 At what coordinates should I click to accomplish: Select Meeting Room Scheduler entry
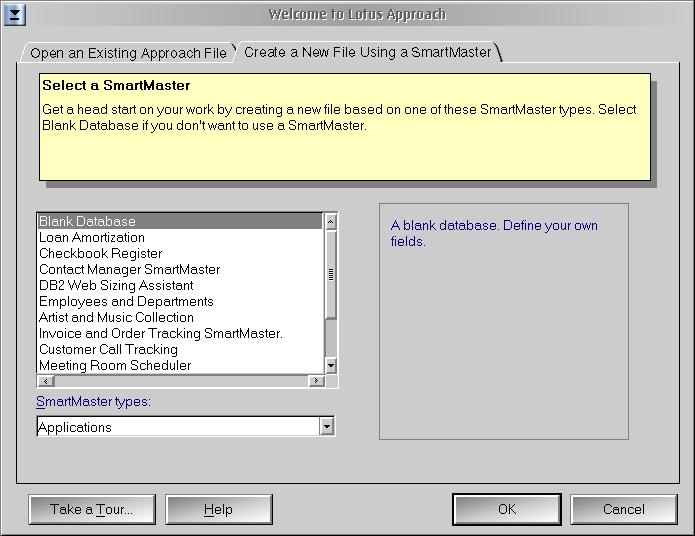click(180, 365)
